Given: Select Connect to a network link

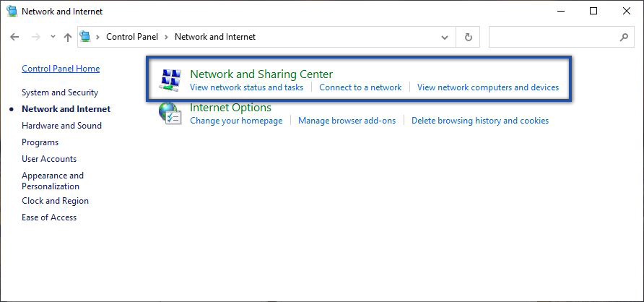Looking at the screenshot, I should [x=360, y=87].
